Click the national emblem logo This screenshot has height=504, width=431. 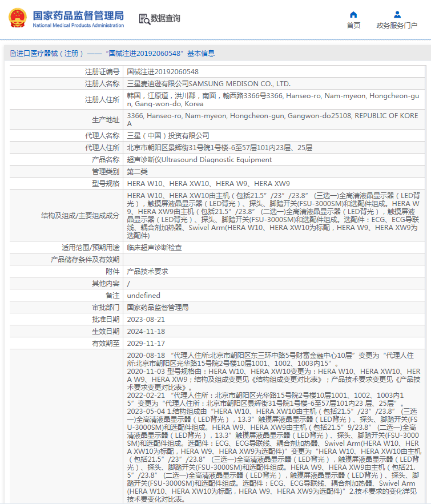(x=18, y=18)
